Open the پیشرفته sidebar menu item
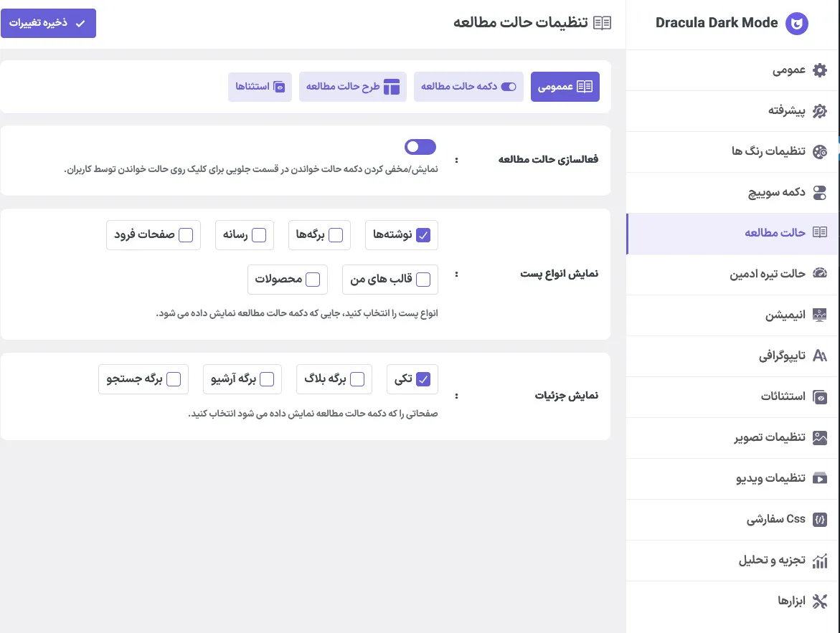Screen dimensions: 840x633 (732, 111)
